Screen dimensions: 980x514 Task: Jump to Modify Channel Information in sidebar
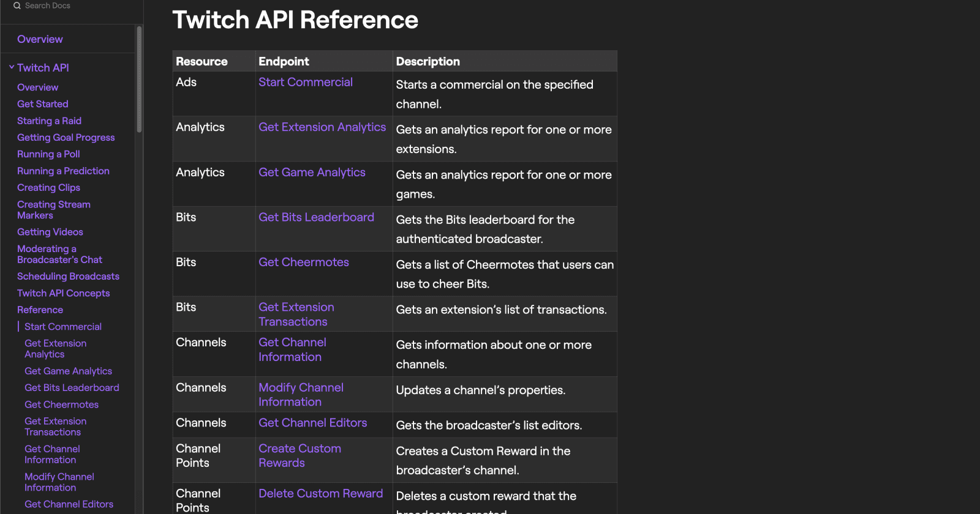click(59, 482)
